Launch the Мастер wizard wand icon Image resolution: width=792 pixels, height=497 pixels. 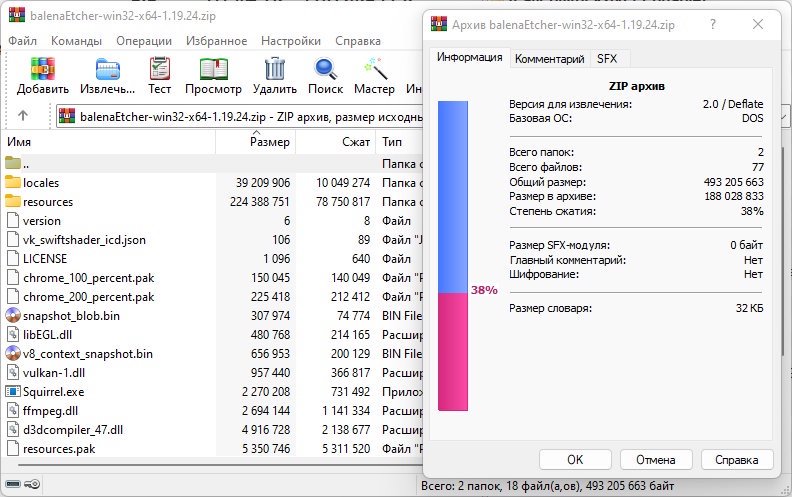point(375,69)
